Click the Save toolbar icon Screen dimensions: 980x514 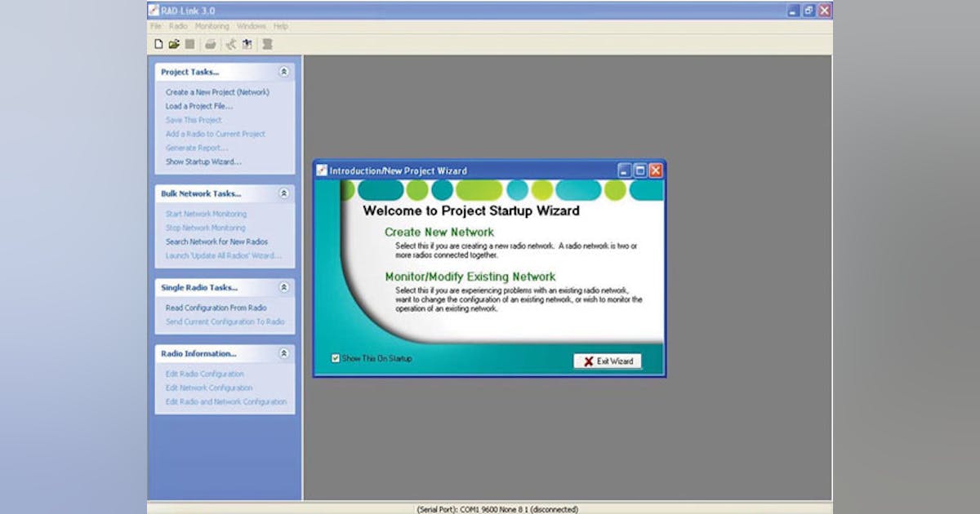[190, 45]
